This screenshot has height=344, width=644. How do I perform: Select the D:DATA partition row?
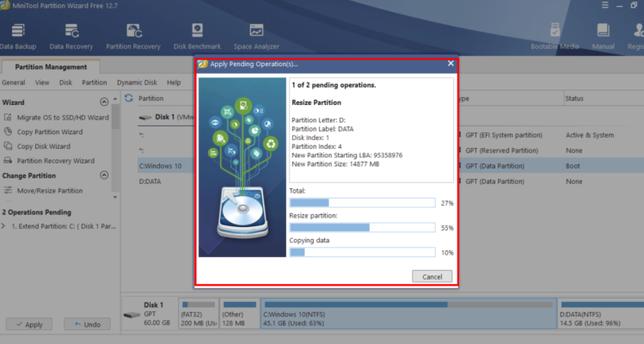150,181
